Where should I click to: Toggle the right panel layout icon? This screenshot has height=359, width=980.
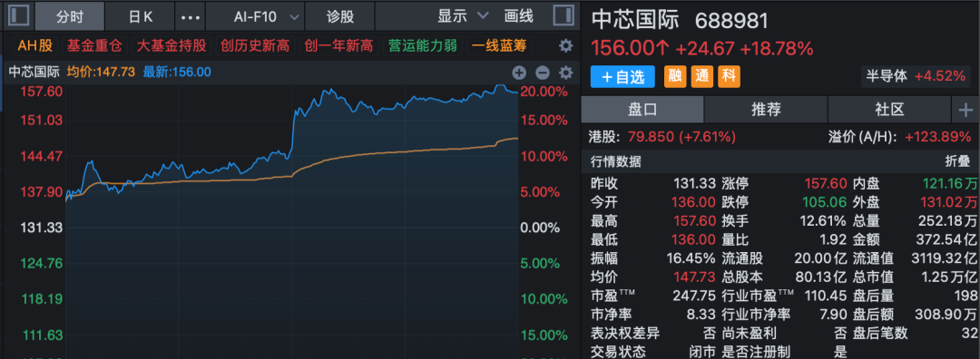(563, 15)
